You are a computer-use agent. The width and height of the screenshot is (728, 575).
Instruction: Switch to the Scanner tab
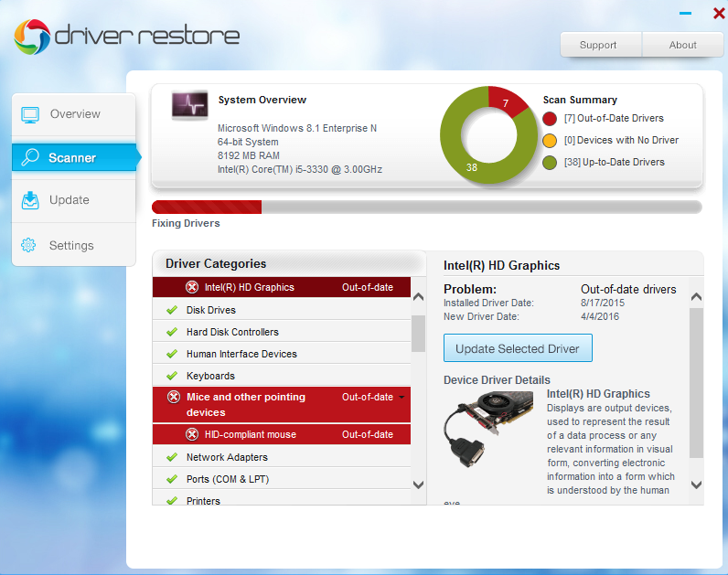point(74,157)
